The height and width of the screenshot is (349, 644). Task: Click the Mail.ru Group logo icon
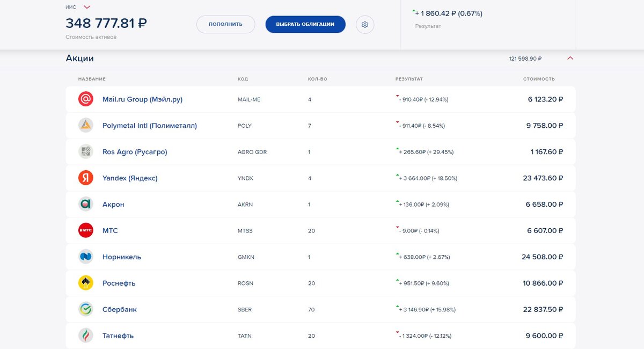click(x=86, y=99)
